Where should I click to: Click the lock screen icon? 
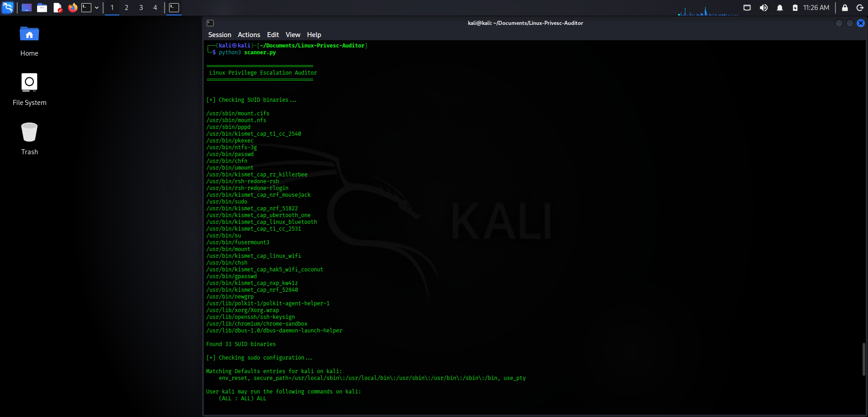click(x=844, y=8)
